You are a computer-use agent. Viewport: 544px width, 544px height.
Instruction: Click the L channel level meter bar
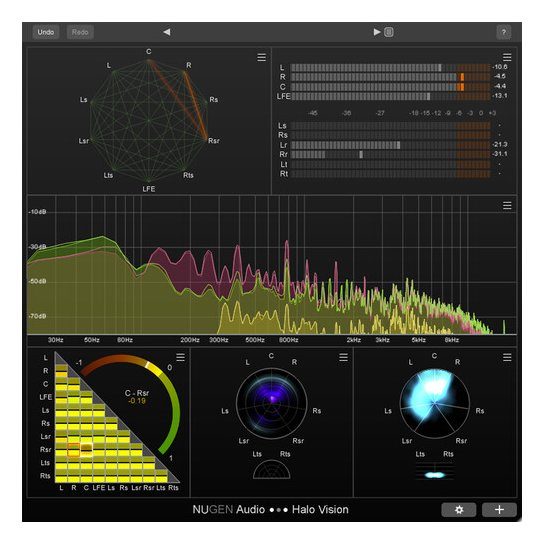(x=391, y=67)
